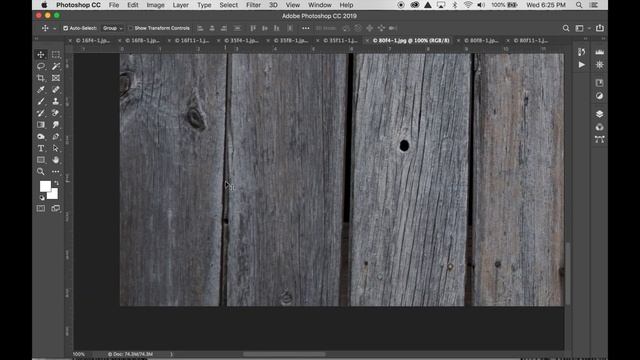Expand the right panel dock arrows
Screen dimensions: 640x360
(603, 38)
